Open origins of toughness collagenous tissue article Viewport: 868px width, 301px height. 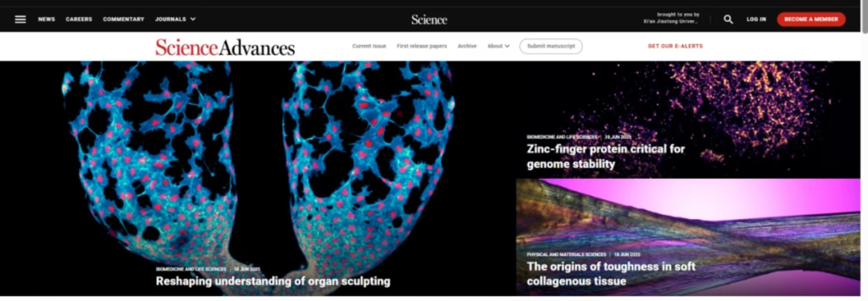pyautogui.click(x=611, y=274)
